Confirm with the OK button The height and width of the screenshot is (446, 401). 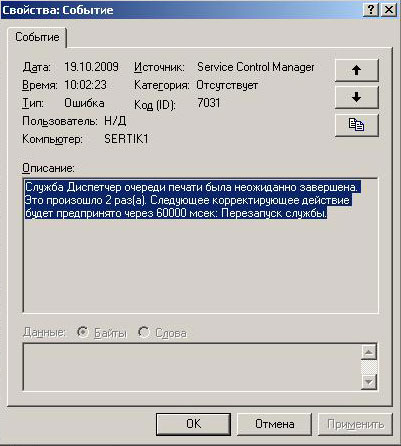coord(193,424)
